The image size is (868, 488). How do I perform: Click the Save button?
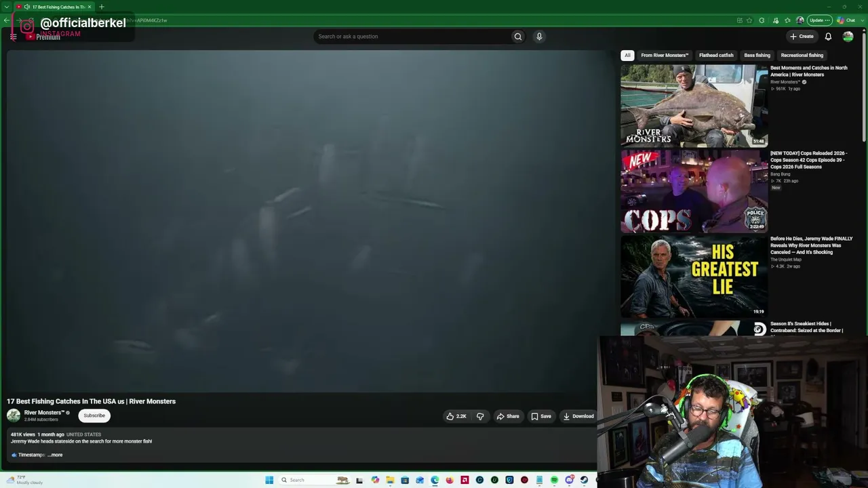coord(540,416)
